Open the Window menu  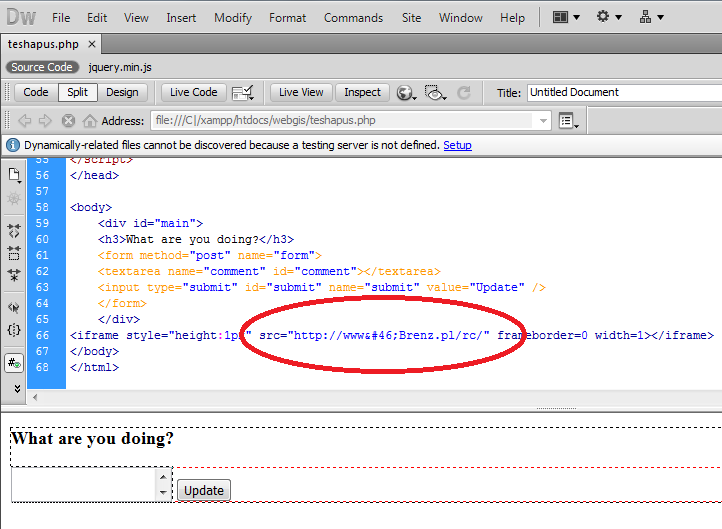point(461,17)
